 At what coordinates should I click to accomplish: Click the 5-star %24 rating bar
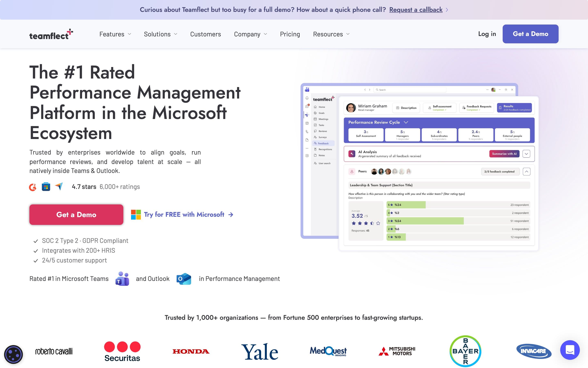[458, 205]
